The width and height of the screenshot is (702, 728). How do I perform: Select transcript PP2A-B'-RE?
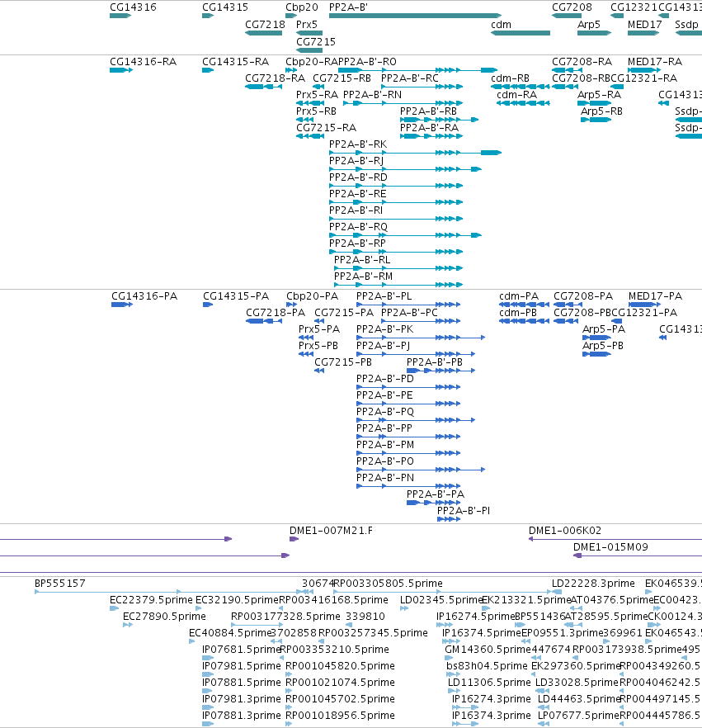(x=358, y=194)
